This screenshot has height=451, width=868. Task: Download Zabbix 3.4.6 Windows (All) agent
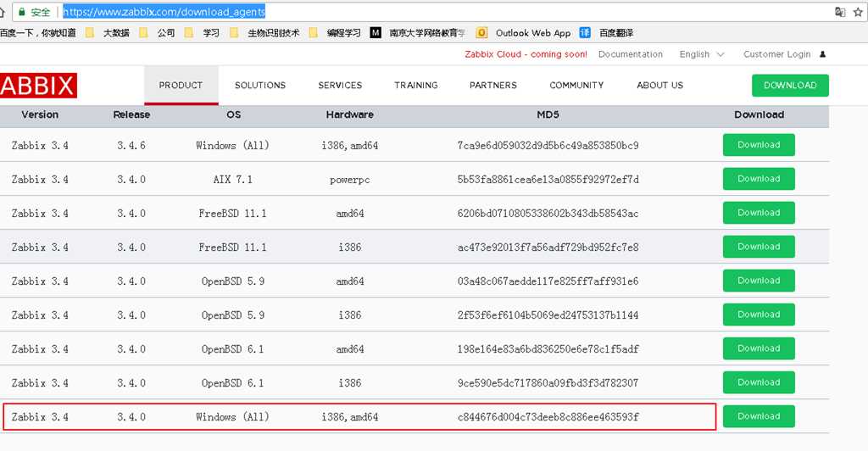tap(759, 145)
